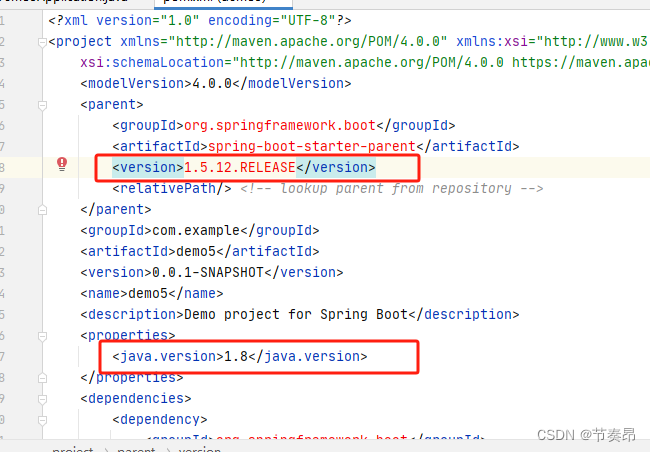The image size is (650, 452).
Task: Toggle fold marker at closing parent tag
Action: click(x=42, y=210)
